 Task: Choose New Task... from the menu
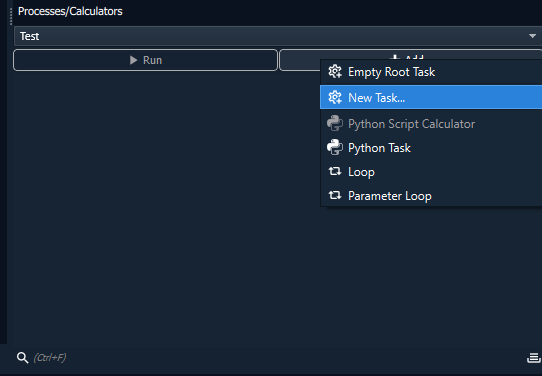click(431, 97)
